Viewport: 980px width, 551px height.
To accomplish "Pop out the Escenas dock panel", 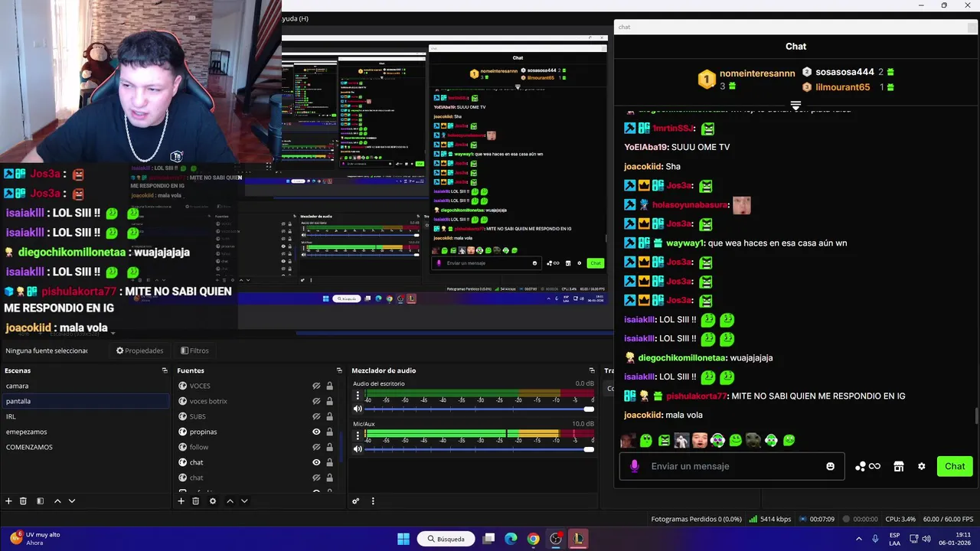I will 165,370.
